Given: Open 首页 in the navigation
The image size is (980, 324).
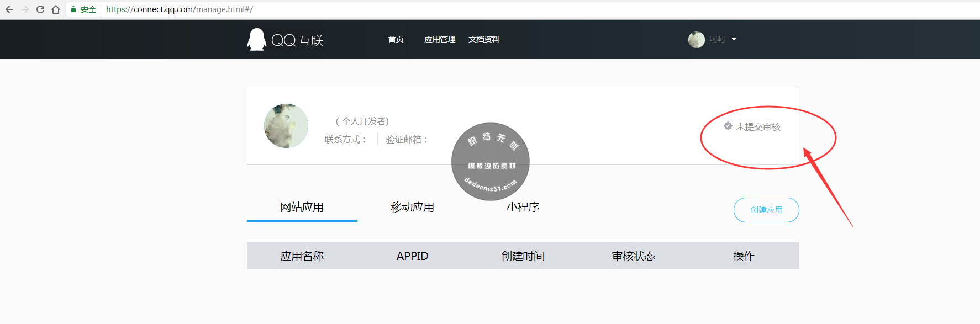Looking at the screenshot, I should tap(396, 39).
